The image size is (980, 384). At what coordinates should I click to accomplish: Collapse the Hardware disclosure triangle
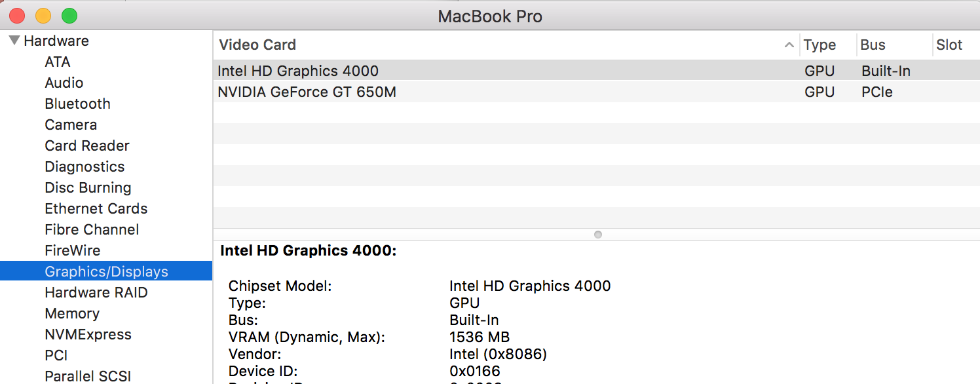[14, 41]
